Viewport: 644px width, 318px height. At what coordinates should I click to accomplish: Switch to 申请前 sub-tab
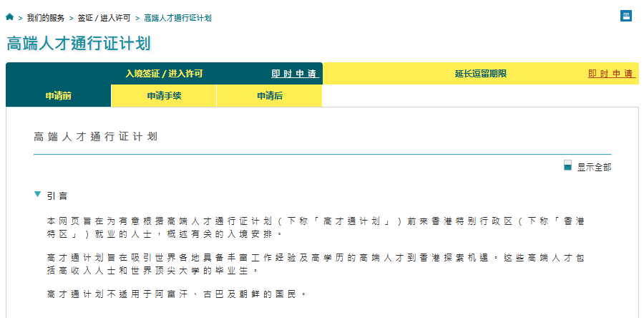[x=59, y=96]
